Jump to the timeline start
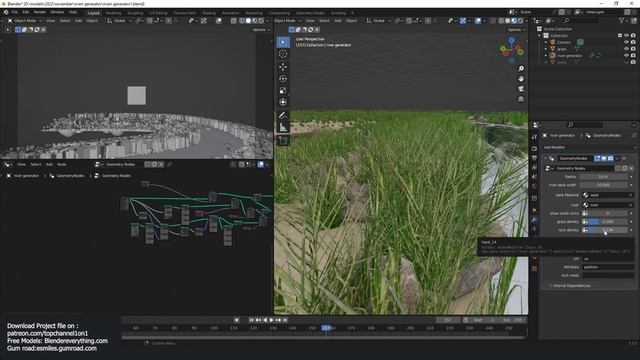Screen dimensions: 640x360 click(251, 320)
